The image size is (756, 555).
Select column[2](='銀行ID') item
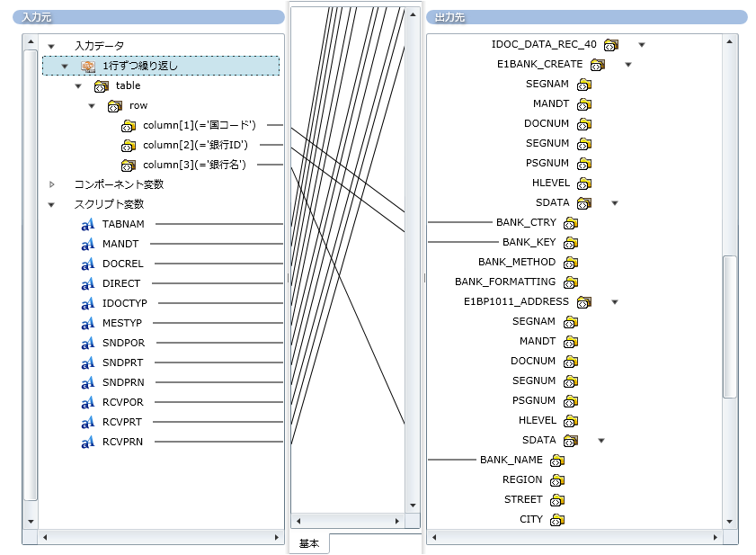[194, 145]
